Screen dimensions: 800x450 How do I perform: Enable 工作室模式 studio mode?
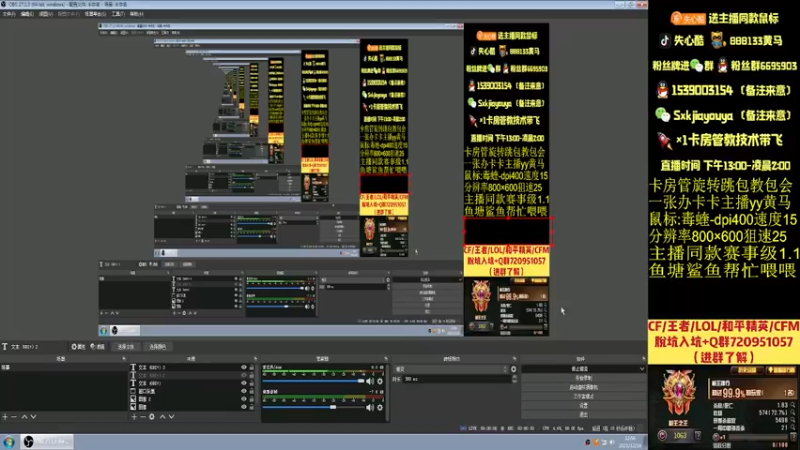click(x=583, y=396)
